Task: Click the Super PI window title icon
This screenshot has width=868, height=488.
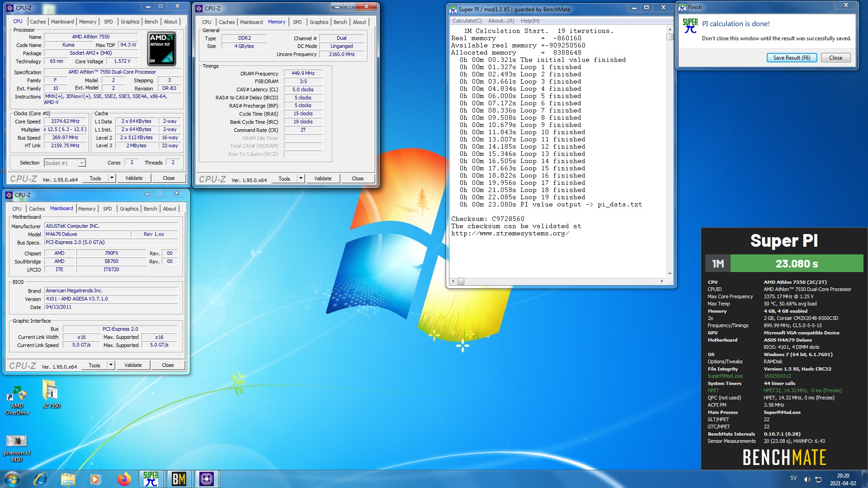Action: click(x=453, y=9)
